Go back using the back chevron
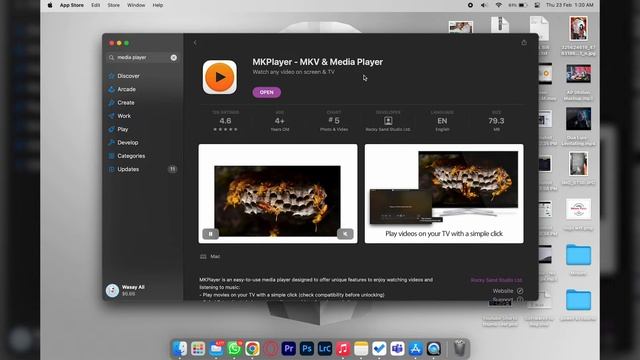Screen dimensions: 640x360 195,43
